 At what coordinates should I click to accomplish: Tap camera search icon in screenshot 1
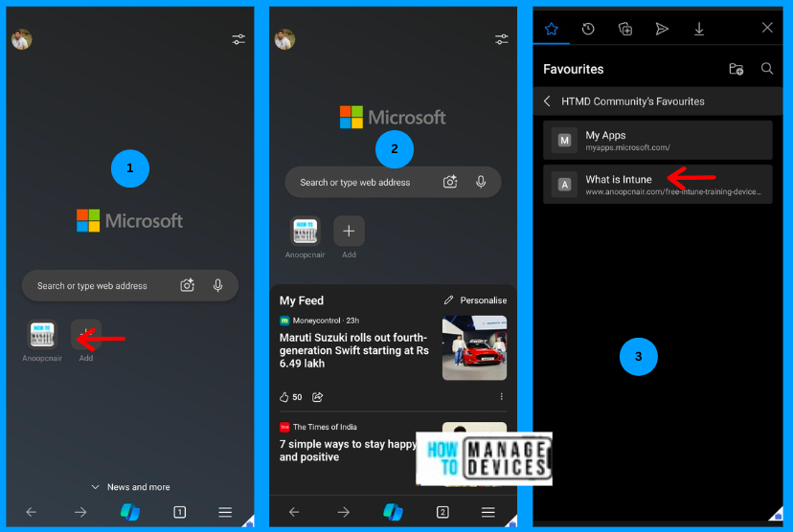pyautogui.click(x=187, y=285)
